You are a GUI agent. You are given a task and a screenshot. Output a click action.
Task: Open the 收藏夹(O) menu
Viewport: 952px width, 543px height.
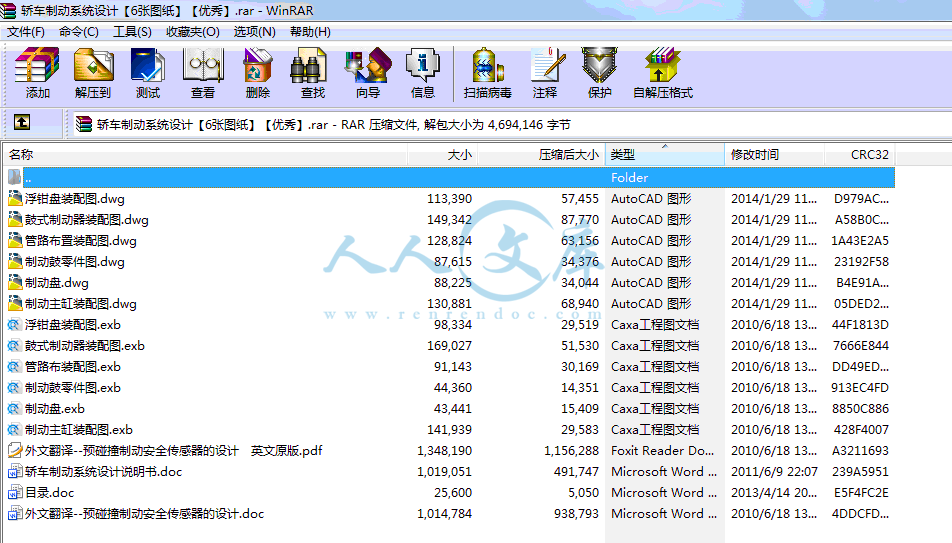coord(193,32)
